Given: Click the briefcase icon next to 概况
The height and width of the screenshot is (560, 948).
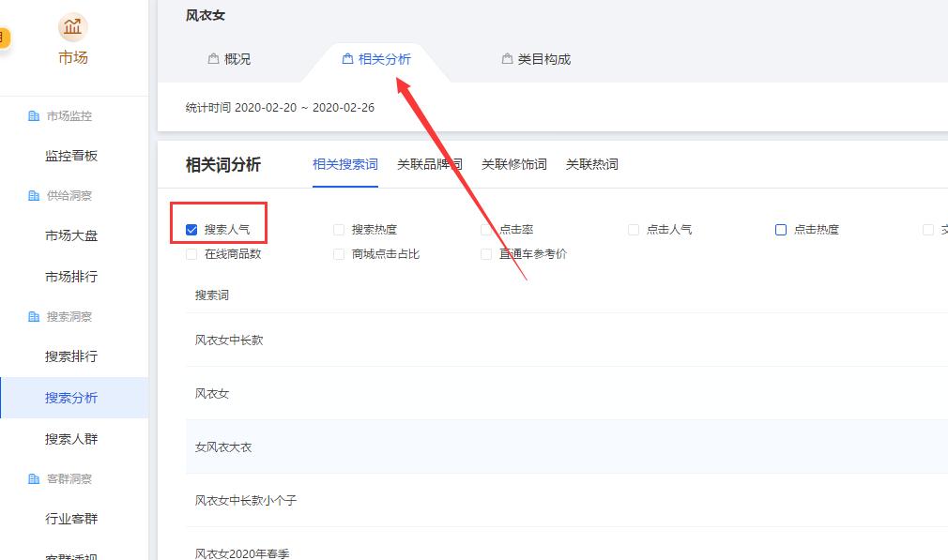Looking at the screenshot, I should (213, 58).
